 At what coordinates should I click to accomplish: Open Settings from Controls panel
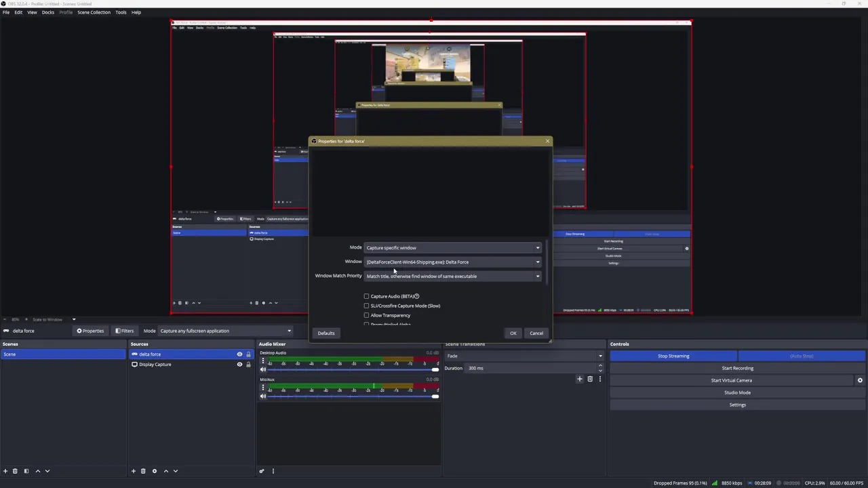[738, 405]
